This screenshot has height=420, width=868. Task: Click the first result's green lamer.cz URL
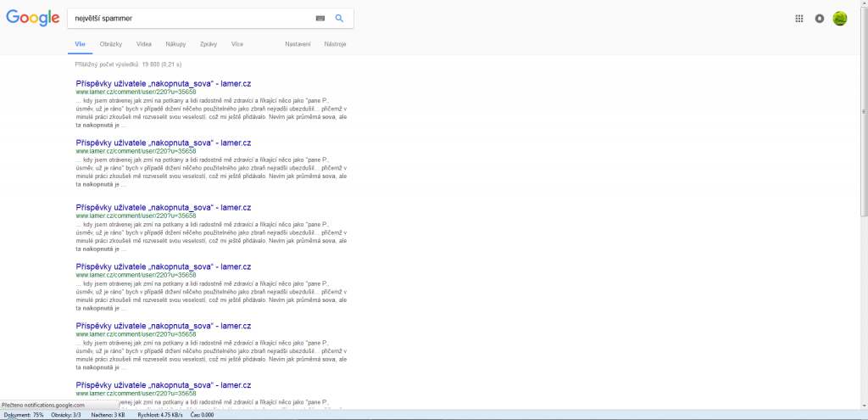pos(136,92)
